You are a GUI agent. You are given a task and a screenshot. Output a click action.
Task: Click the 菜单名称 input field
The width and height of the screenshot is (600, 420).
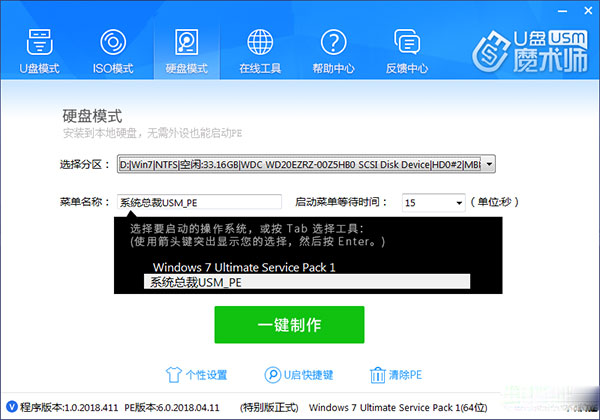tap(199, 202)
